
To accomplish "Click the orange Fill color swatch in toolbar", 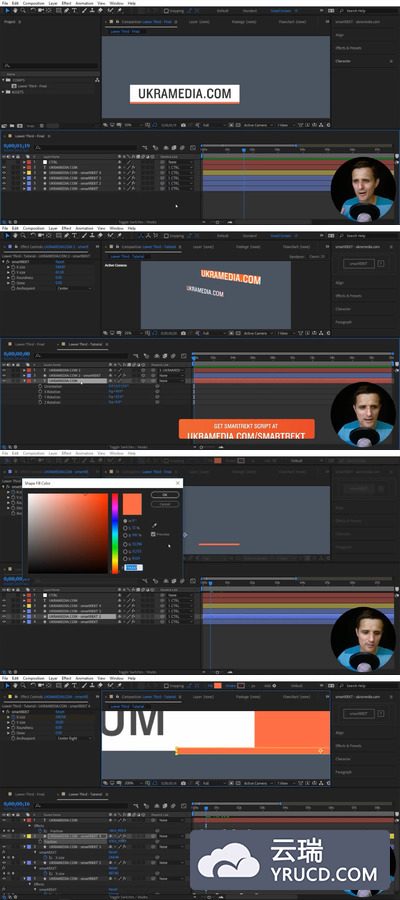I will (x=218, y=685).
